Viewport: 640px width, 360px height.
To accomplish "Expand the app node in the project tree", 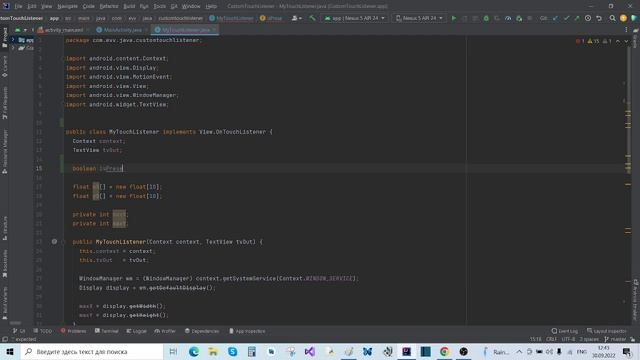I will click(13, 40).
